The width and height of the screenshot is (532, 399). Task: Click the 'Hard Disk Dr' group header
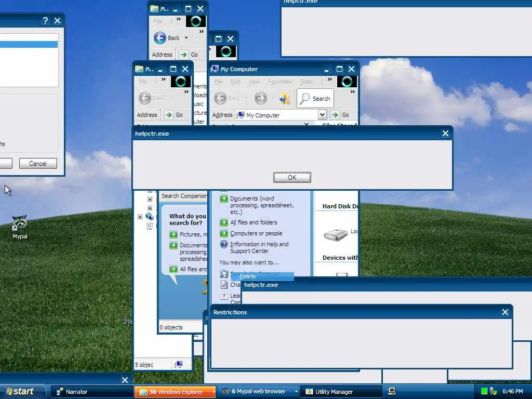tap(340, 206)
